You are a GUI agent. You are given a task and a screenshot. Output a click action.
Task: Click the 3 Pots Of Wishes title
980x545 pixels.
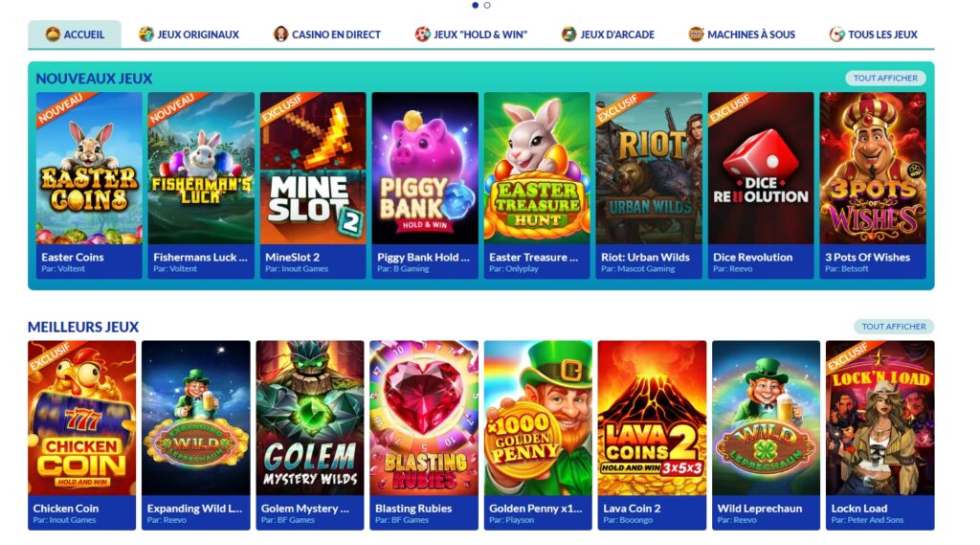tap(867, 257)
